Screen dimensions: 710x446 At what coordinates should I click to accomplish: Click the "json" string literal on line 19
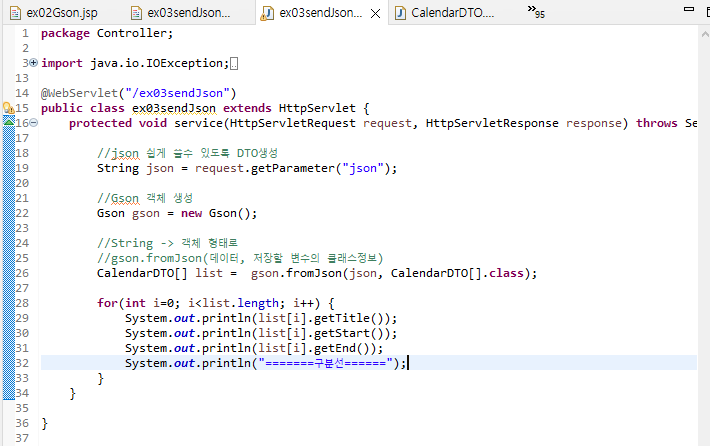[x=363, y=168]
